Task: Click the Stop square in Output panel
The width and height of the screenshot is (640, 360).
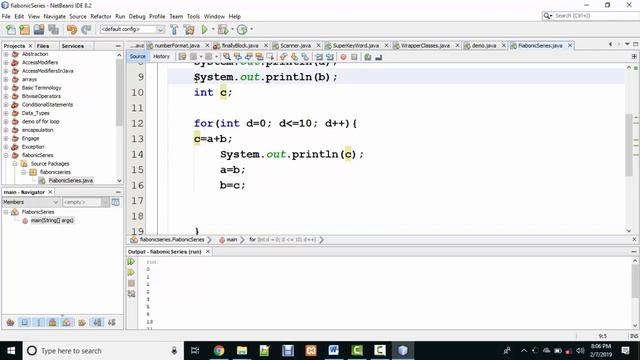Action: pos(131,283)
